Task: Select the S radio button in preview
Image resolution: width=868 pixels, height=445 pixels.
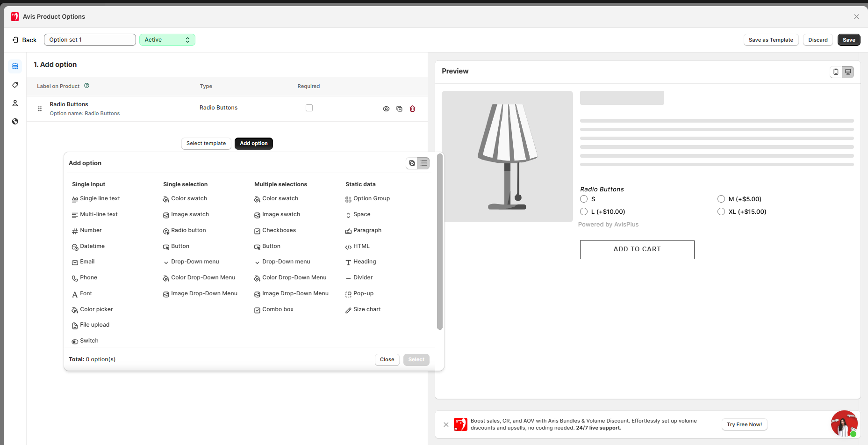Action: (584, 199)
